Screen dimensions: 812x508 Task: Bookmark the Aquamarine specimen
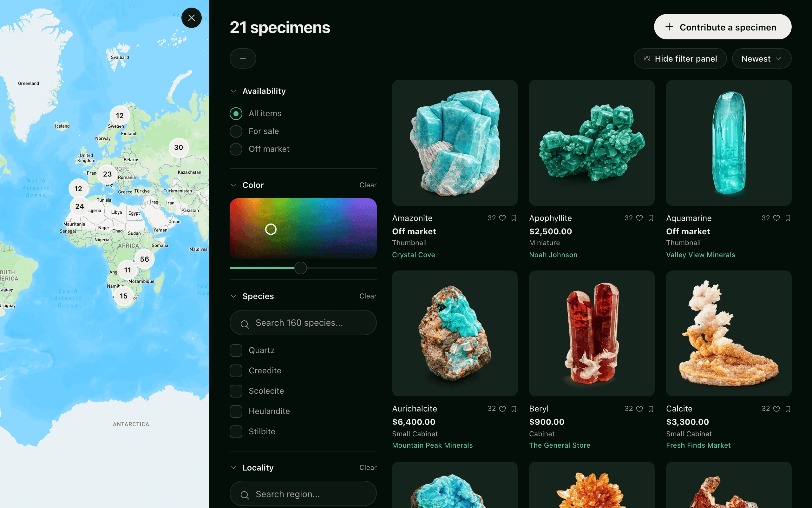[x=788, y=218]
